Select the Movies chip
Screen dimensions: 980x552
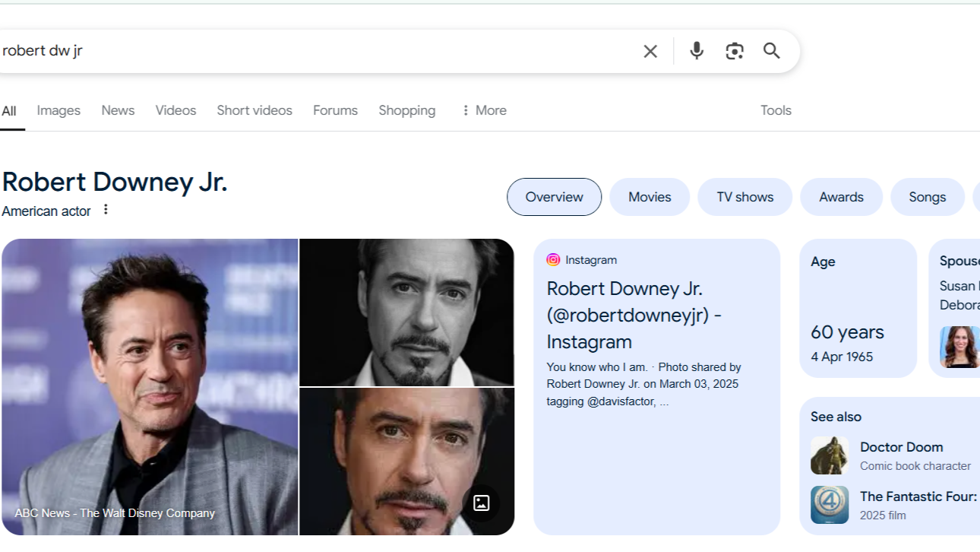pyautogui.click(x=650, y=197)
